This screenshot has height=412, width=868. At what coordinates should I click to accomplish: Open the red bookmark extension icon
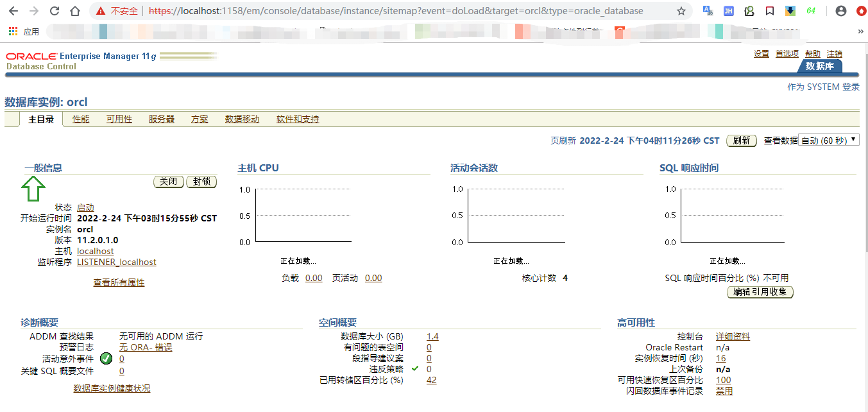770,11
